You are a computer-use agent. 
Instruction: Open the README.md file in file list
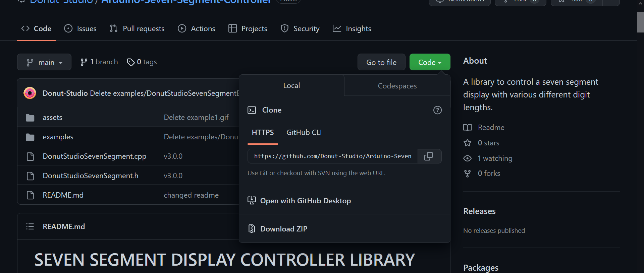63,195
